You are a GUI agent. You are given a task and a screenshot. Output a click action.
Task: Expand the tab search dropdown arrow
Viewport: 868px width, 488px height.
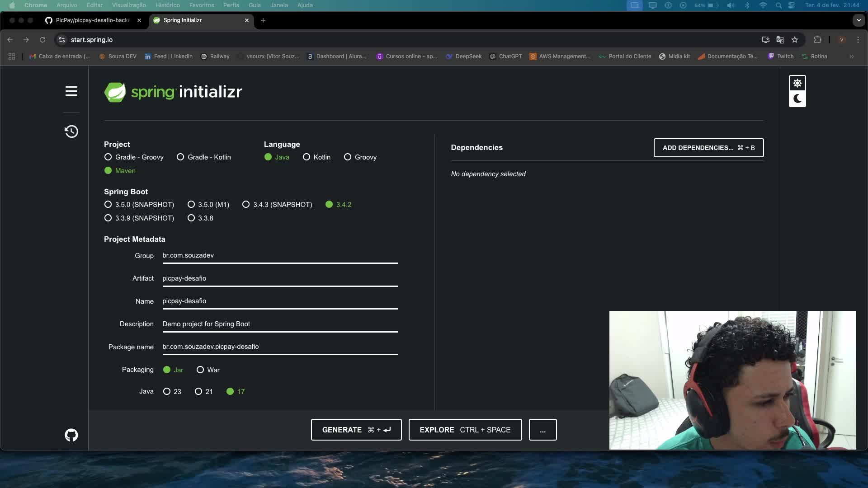pos(859,20)
